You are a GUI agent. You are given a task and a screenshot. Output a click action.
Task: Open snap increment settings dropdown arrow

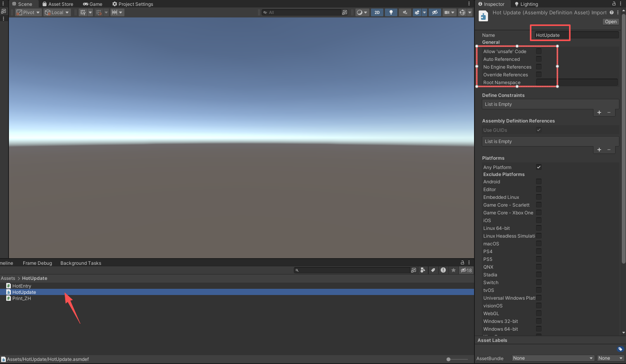click(121, 12)
